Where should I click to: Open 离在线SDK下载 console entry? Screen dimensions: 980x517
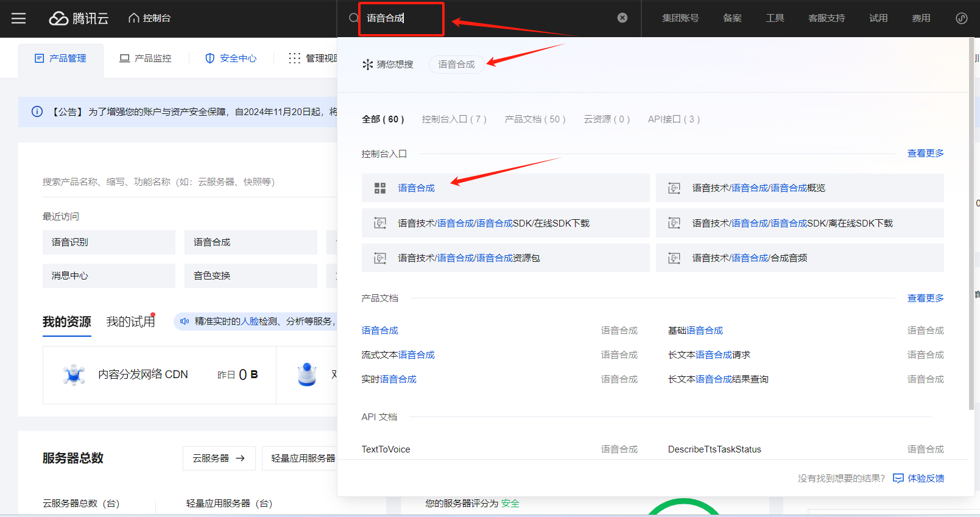(x=800, y=223)
